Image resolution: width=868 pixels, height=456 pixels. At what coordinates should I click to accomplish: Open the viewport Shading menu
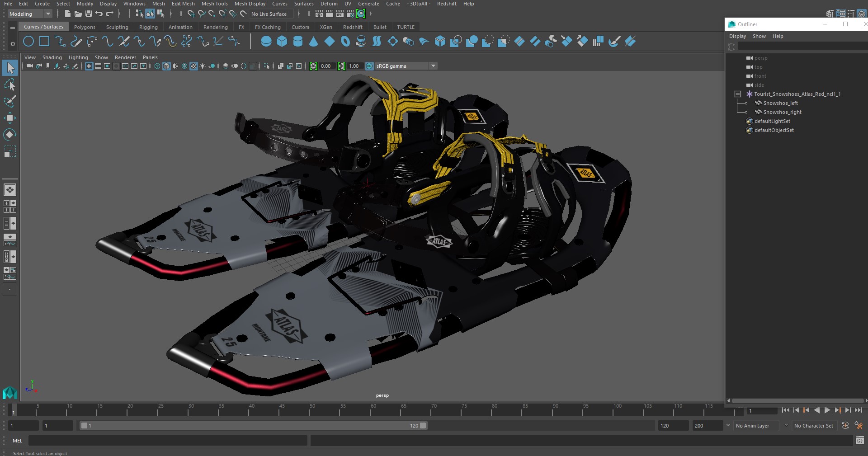52,57
